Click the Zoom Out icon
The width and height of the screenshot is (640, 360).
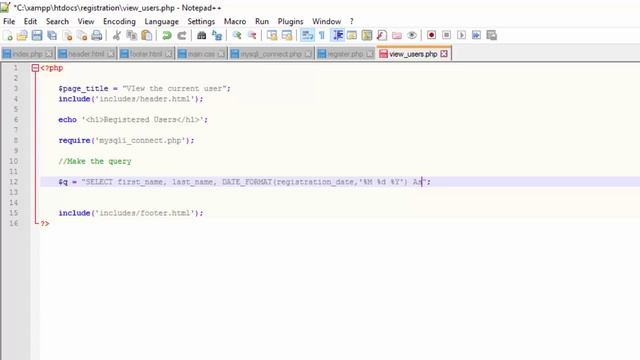pyautogui.click(x=252, y=36)
